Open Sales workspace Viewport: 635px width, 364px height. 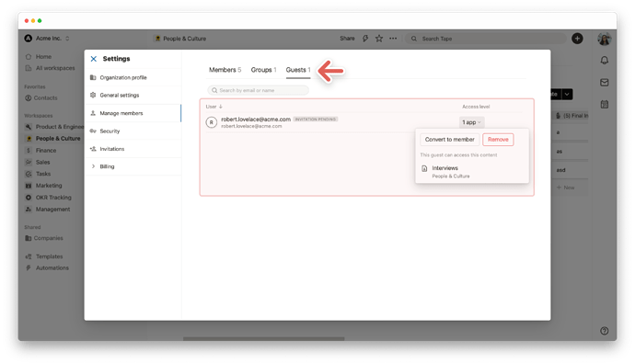[x=38, y=162]
